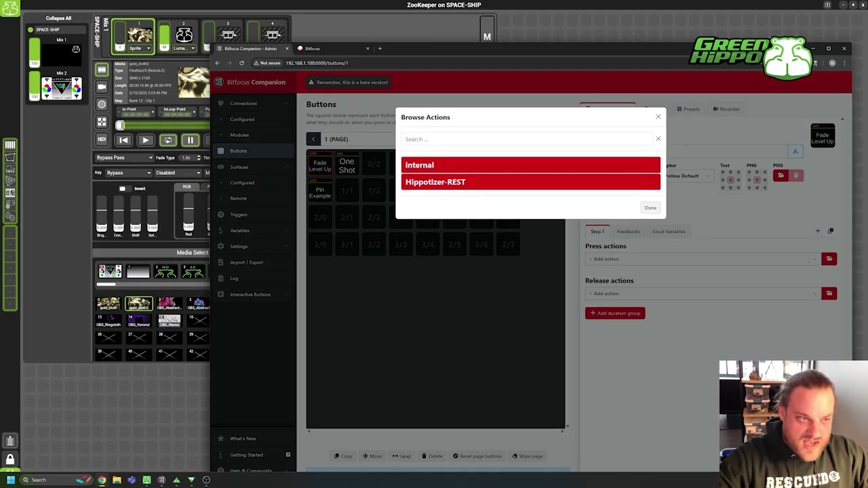Click Add duration group button
The height and width of the screenshot is (488, 868).
615,313
